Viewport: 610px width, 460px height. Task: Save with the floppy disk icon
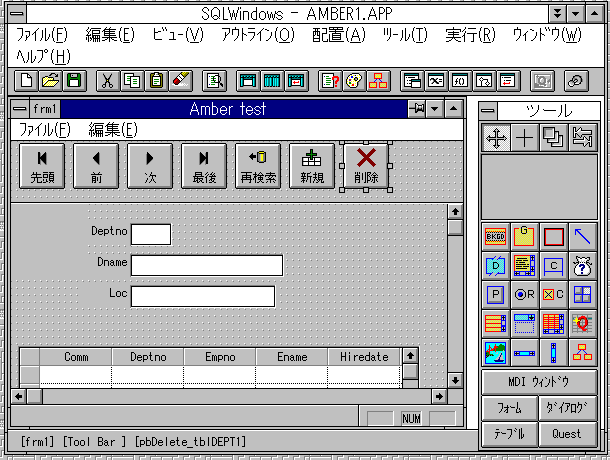74,81
